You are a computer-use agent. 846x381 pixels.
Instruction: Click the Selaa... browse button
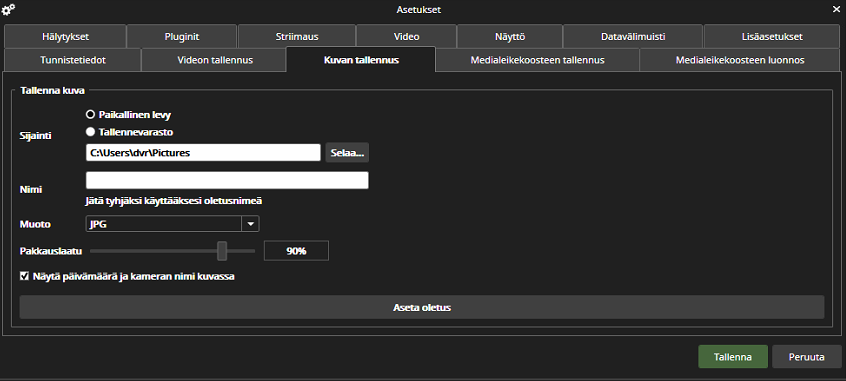[x=347, y=153]
